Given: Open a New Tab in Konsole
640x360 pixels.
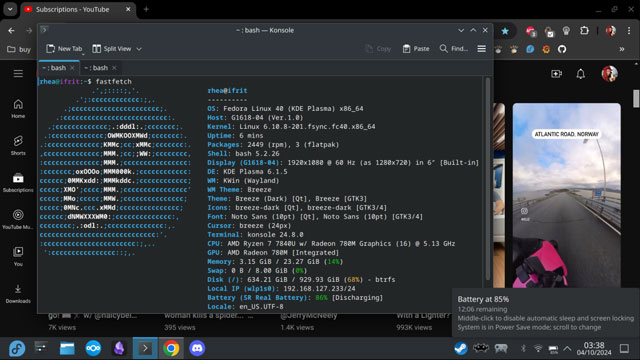Looking at the screenshot, I should (x=64, y=49).
